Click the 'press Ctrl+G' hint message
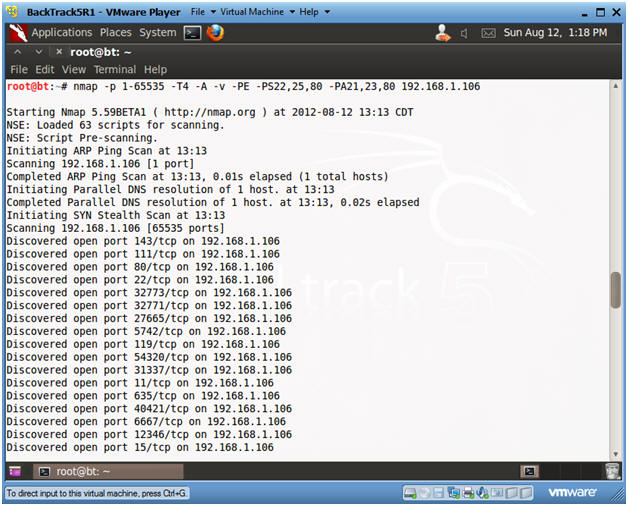The height and width of the screenshot is (506, 628). [97, 493]
